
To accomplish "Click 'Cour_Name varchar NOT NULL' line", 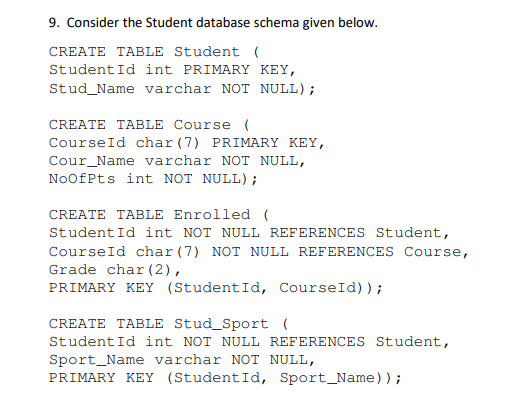I will click(177, 161).
